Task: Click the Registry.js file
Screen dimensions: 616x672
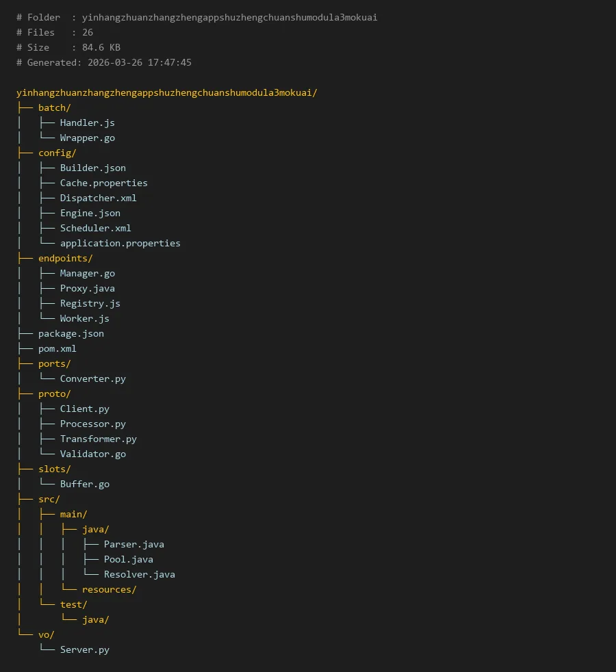Action: [x=90, y=303]
